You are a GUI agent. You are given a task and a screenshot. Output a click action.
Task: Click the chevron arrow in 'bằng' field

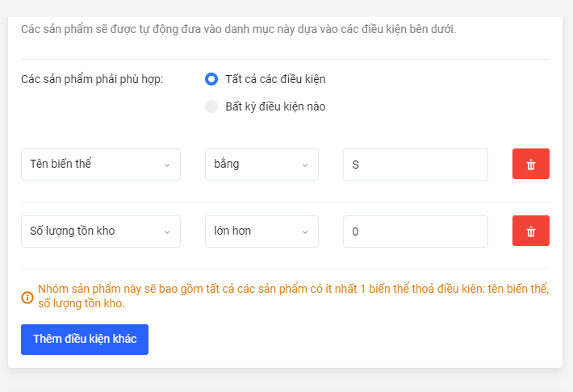(305, 165)
